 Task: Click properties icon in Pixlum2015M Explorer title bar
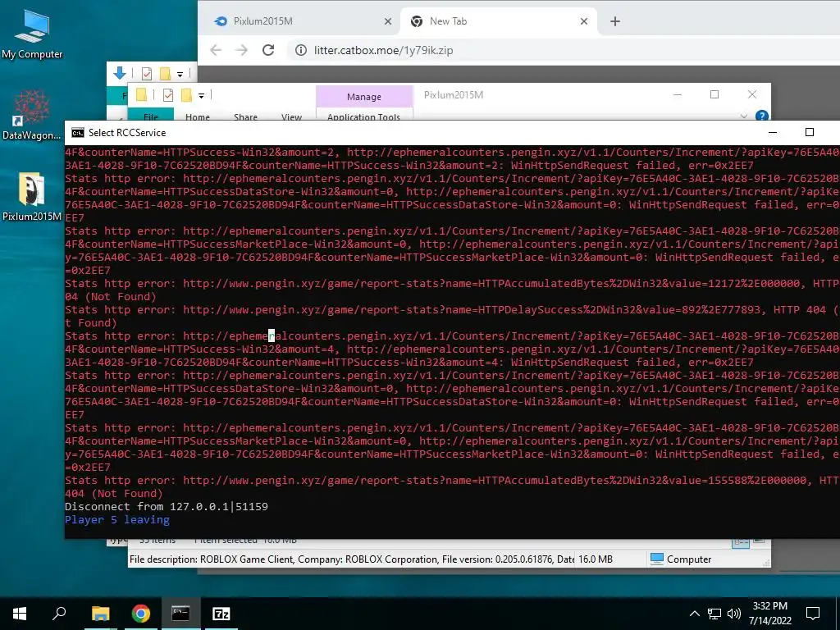tap(168, 95)
